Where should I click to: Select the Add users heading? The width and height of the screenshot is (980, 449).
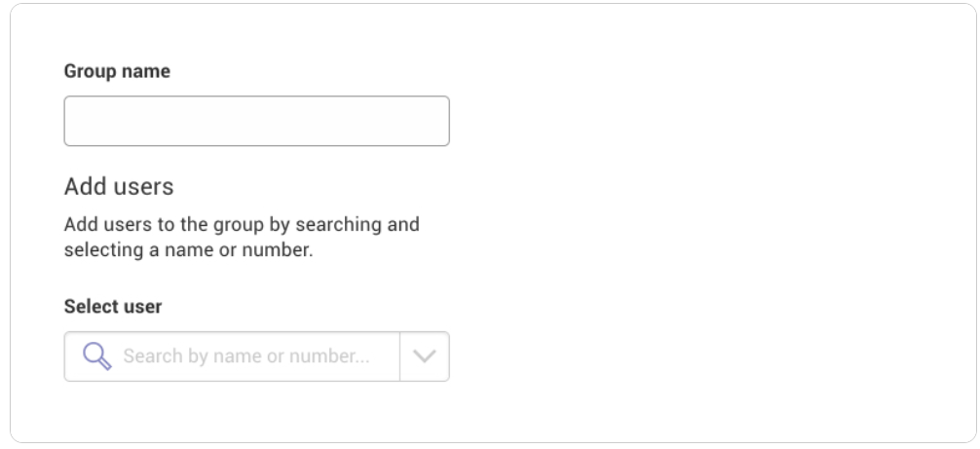click(x=119, y=186)
